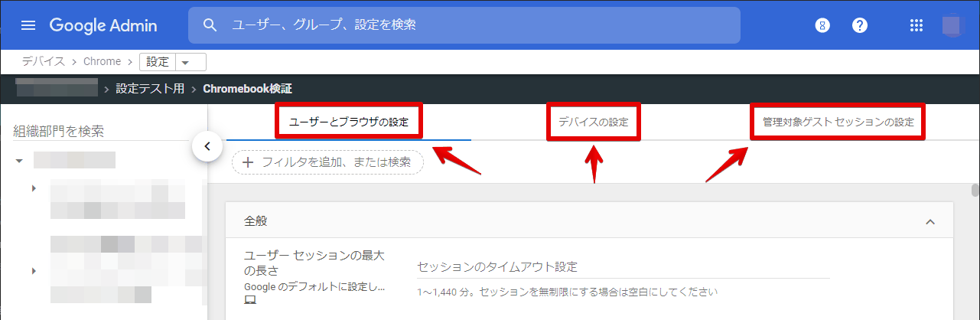The width and height of the screenshot is (980, 320).
Task: Collapse the top-level organization tree node
Action: click(x=19, y=161)
